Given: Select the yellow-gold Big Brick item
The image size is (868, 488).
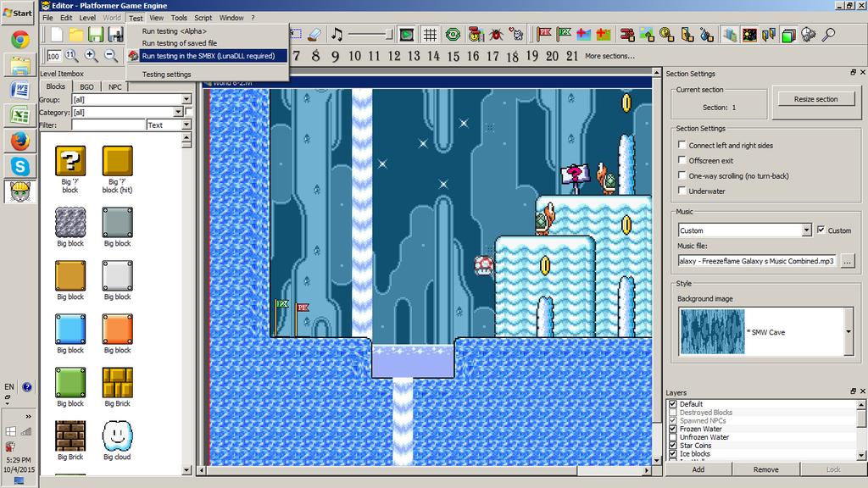Looking at the screenshot, I should [x=117, y=386].
